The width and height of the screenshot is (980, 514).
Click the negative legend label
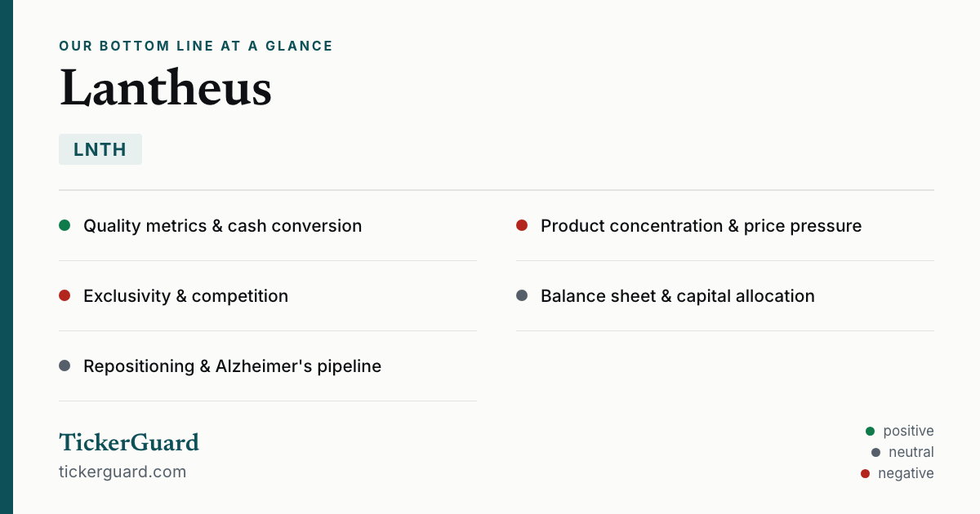[906, 473]
